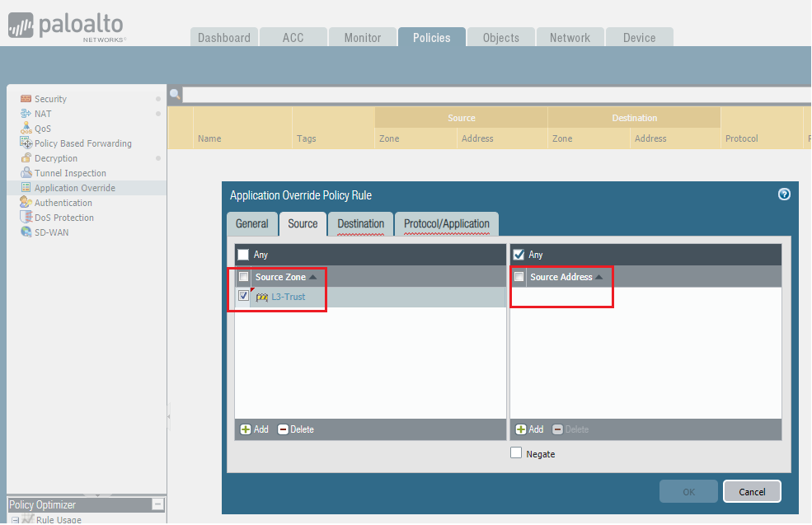Uncheck the L3-Trust zone checkbox
The height and width of the screenshot is (525, 812).
(x=243, y=296)
